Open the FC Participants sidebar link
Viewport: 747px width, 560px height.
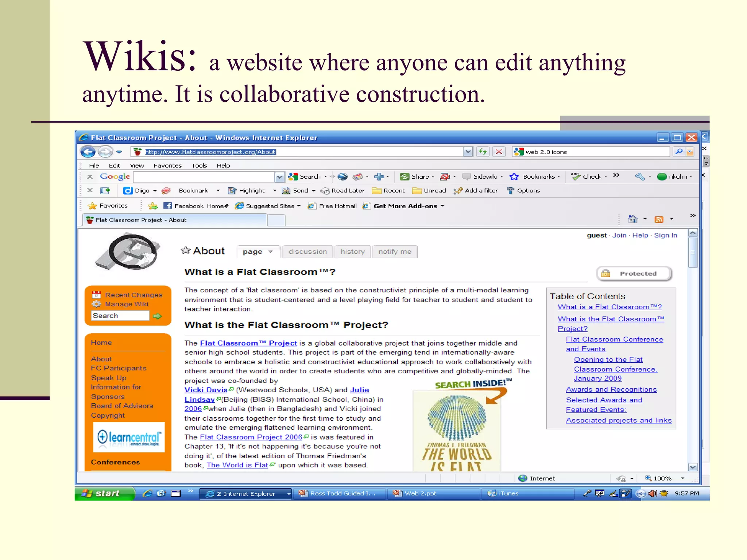pyautogui.click(x=119, y=368)
